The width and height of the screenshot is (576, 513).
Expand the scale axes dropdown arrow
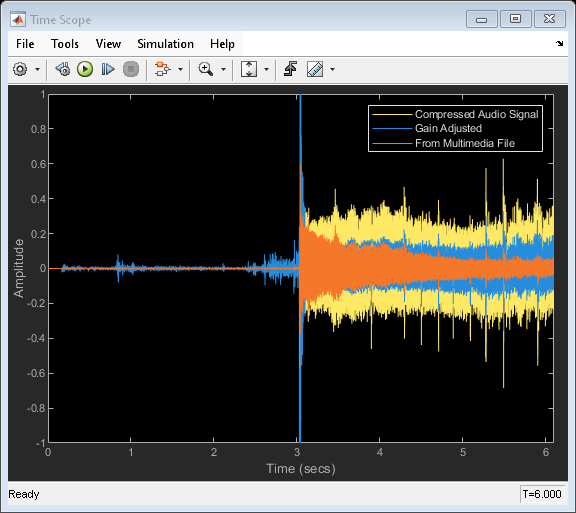pyautogui.click(x=266, y=69)
